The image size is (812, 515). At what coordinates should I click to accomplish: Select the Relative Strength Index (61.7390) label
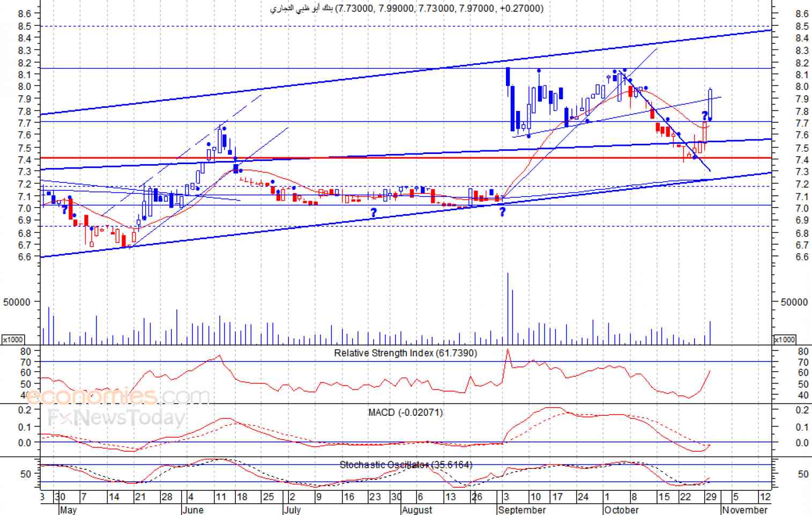tap(405, 353)
